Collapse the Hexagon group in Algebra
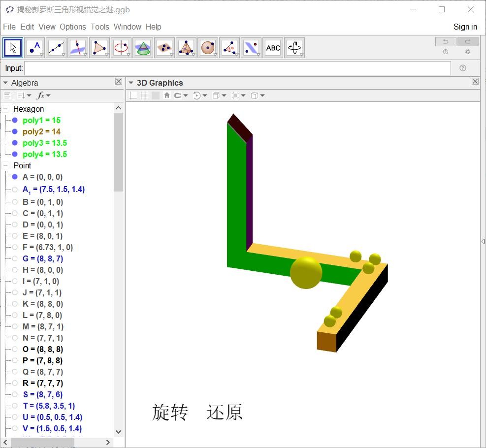Image resolution: width=486 pixels, height=448 pixels. pyautogui.click(x=6, y=109)
